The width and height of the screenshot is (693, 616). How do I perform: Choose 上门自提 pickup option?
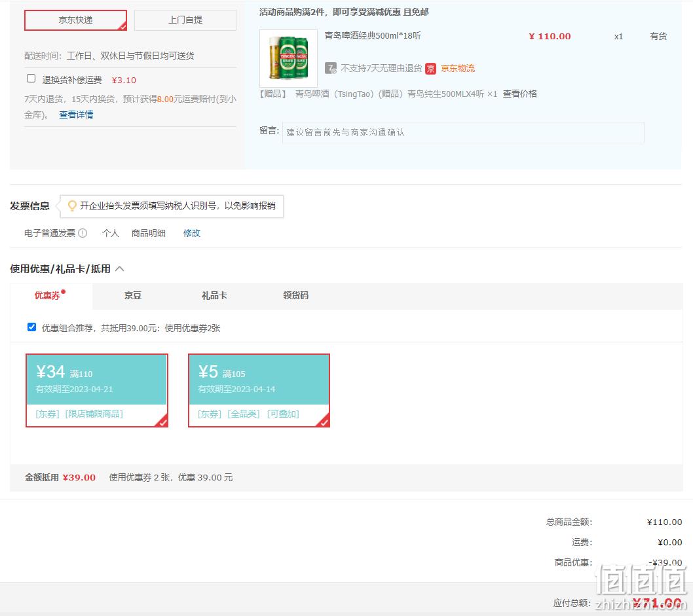(185, 20)
